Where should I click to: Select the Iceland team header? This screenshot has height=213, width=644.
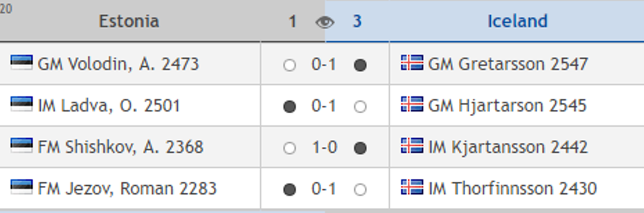(518, 21)
